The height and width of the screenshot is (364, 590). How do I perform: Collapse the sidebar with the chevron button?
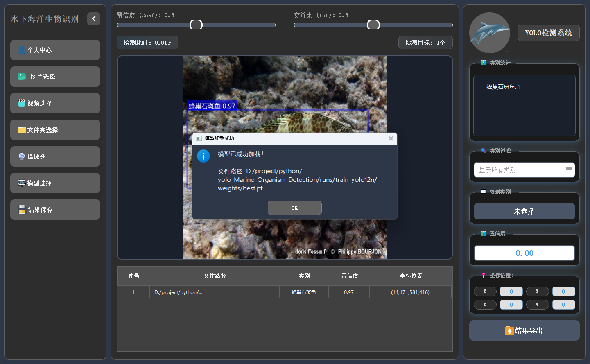point(94,19)
